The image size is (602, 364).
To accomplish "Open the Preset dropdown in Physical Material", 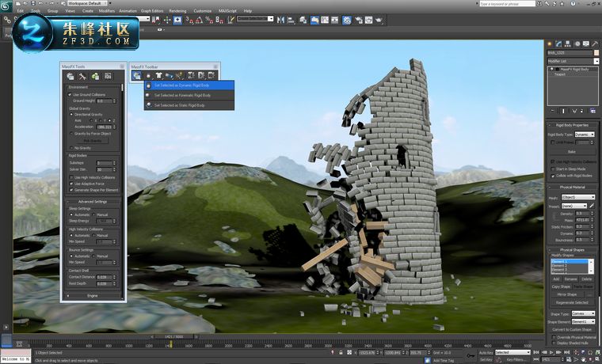I will click(x=574, y=206).
